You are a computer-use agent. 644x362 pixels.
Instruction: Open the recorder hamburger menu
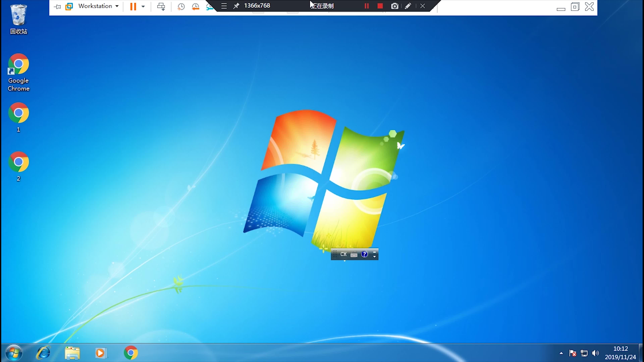point(224,6)
